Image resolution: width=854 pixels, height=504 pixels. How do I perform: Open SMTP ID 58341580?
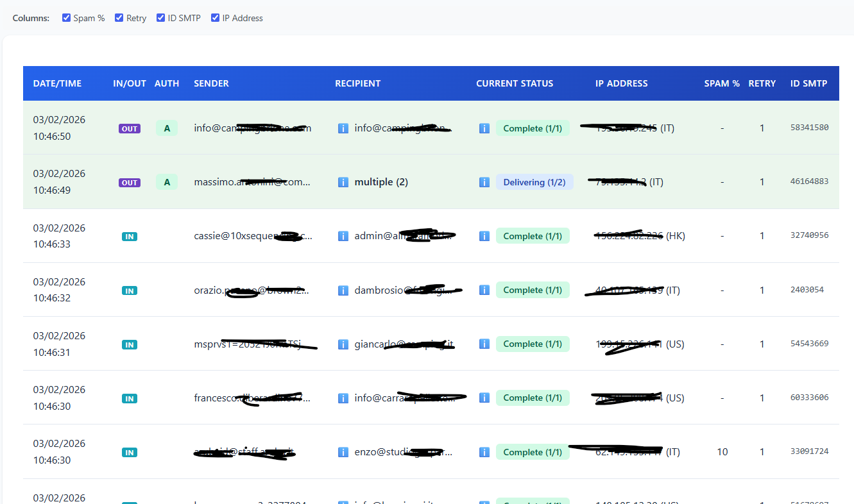(x=809, y=128)
